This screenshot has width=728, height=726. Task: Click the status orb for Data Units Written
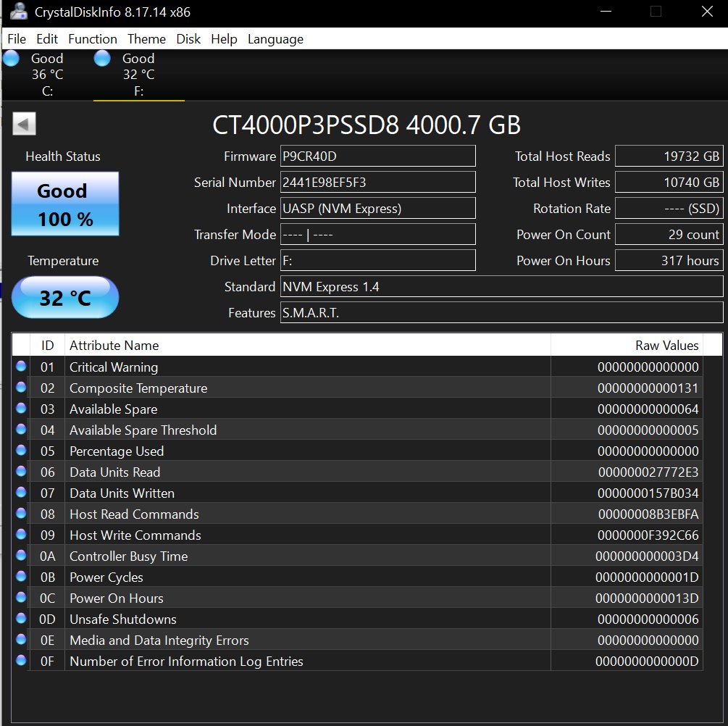click(x=21, y=492)
